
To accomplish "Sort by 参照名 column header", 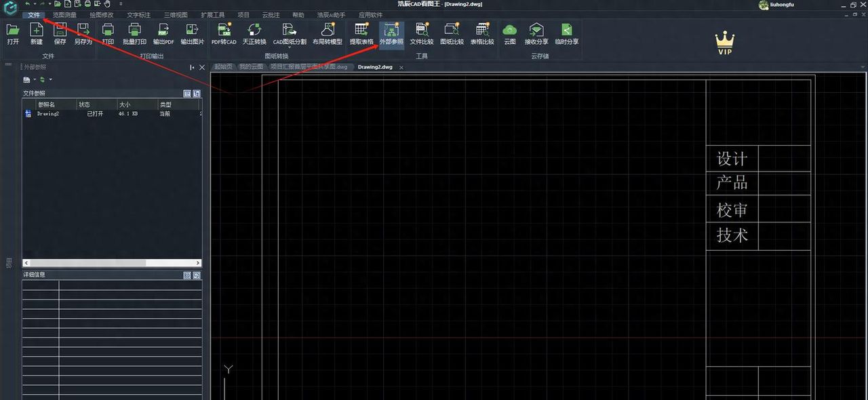I will click(x=56, y=104).
